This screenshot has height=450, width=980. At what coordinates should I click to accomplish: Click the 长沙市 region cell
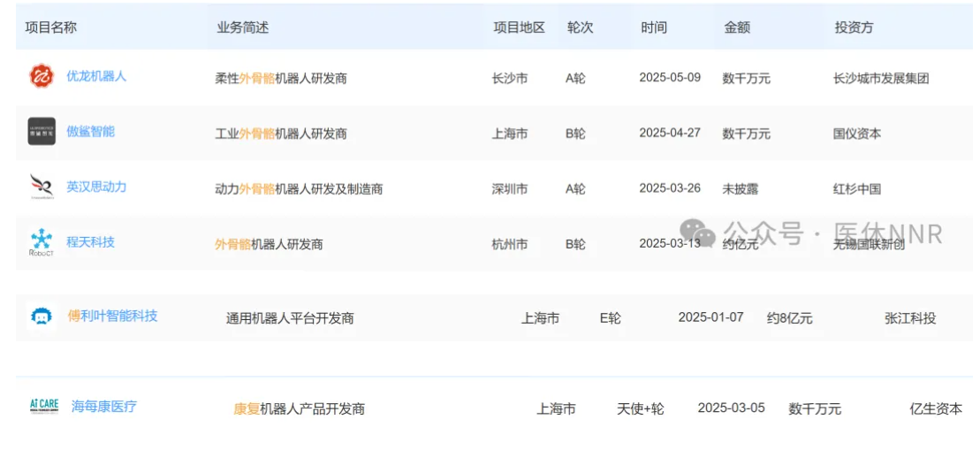pos(510,79)
